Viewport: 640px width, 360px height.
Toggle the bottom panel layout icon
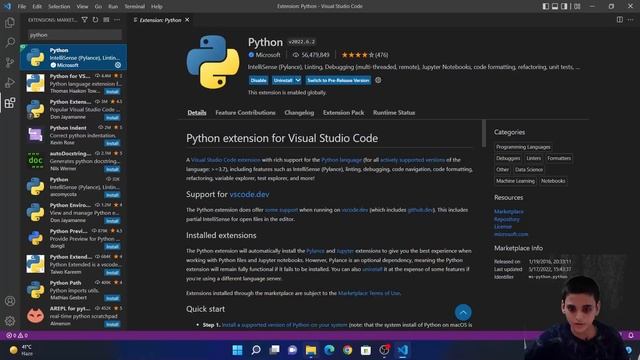pos(555,6)
